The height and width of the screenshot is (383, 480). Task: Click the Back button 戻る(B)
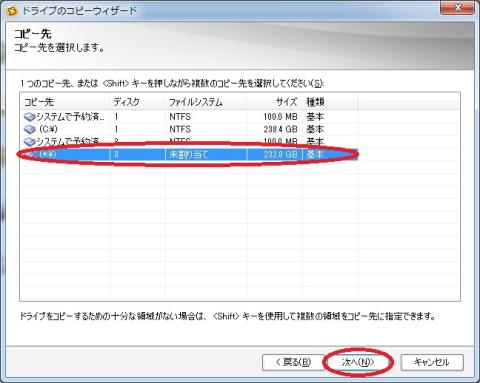click(x=293, y=362)
